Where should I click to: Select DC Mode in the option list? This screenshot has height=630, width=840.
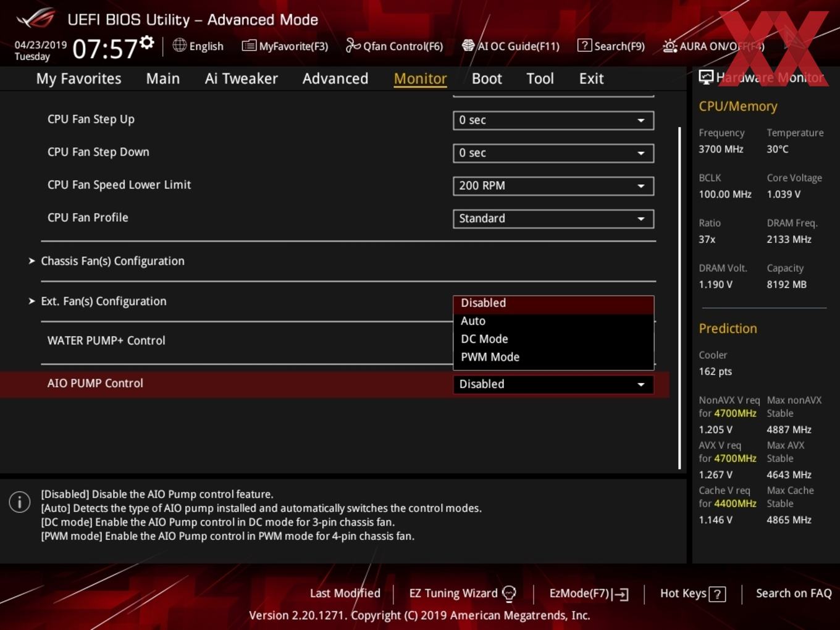[553, 339]
